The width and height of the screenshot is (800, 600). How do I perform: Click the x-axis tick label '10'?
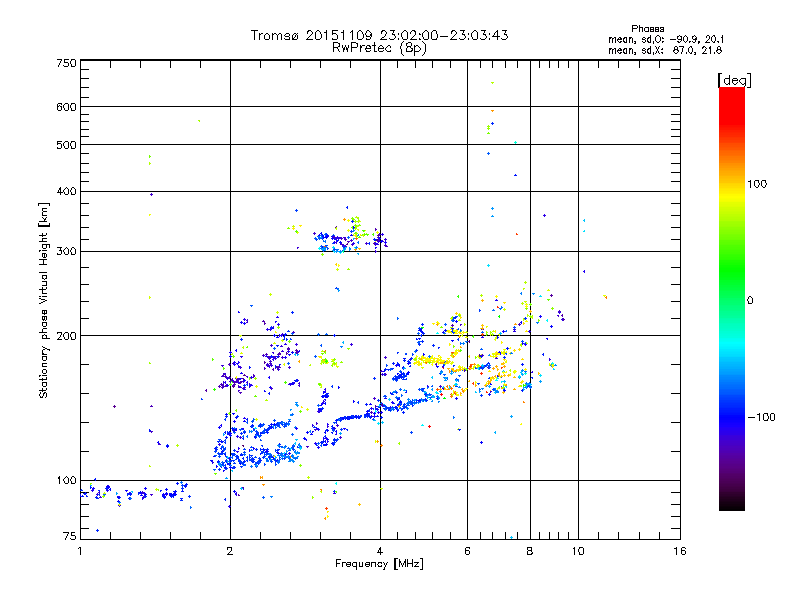(x=578, y=551)
